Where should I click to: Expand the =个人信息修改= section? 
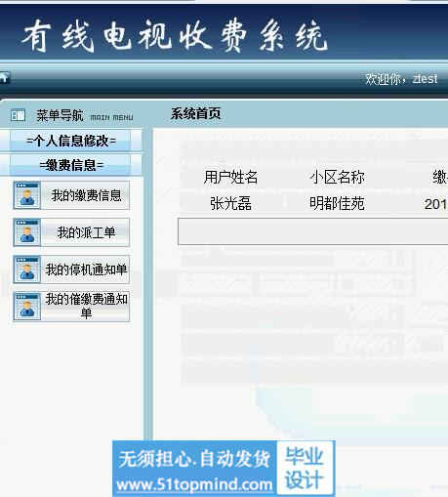tap(70, 141)
